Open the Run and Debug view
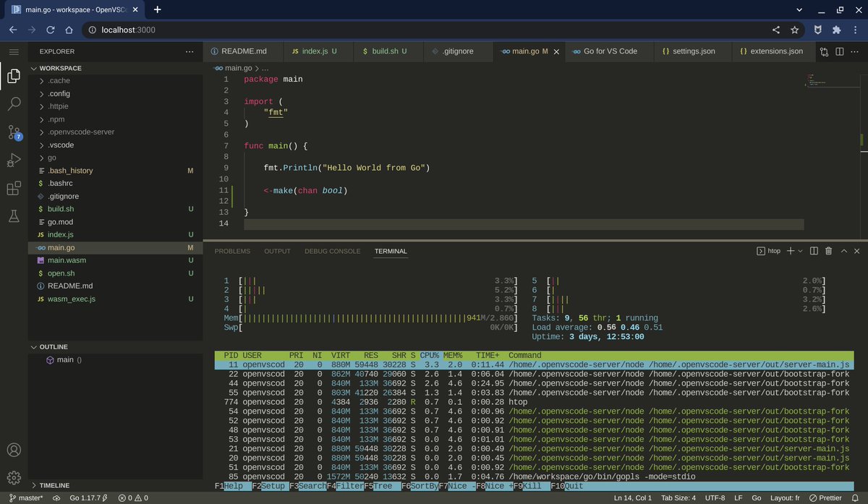The image size is (868, 504). [14, 161]
